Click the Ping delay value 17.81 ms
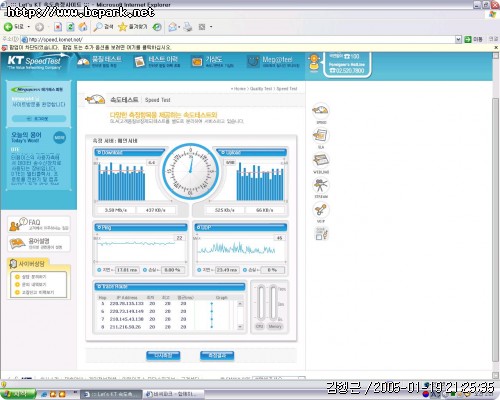 pyautogui.click(x=127, y=270)
